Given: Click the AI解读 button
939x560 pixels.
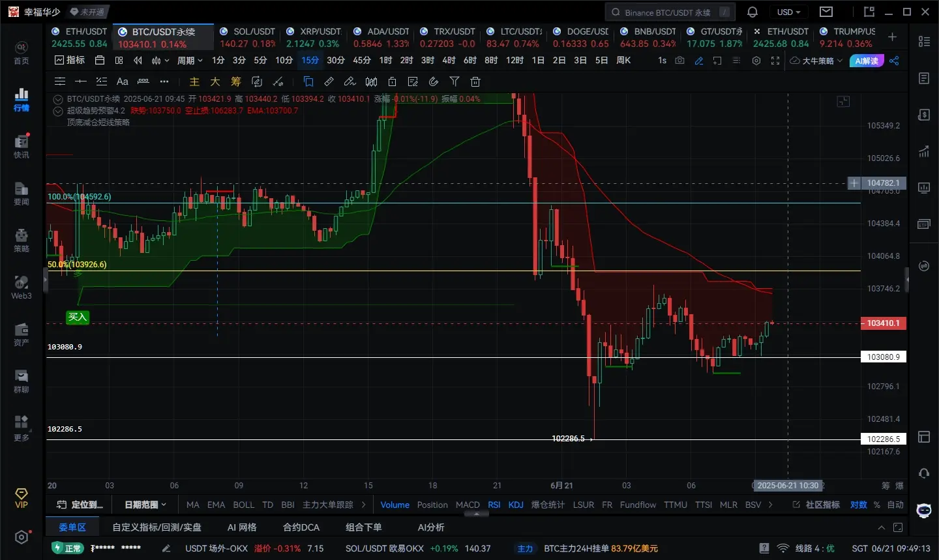Looking at the screenshot, I should coord(867,61).
